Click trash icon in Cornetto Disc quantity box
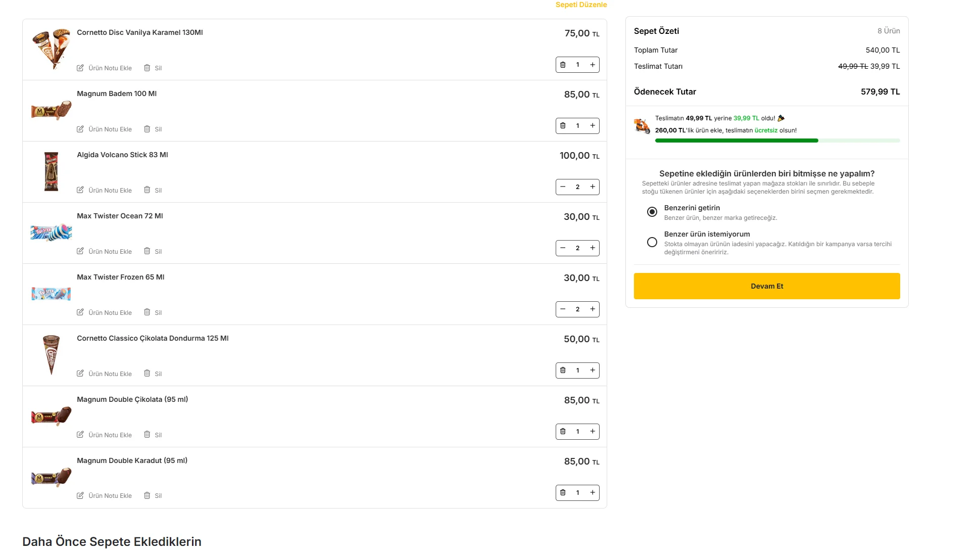This screenshot has width=980, height=555. pos(563,65)
